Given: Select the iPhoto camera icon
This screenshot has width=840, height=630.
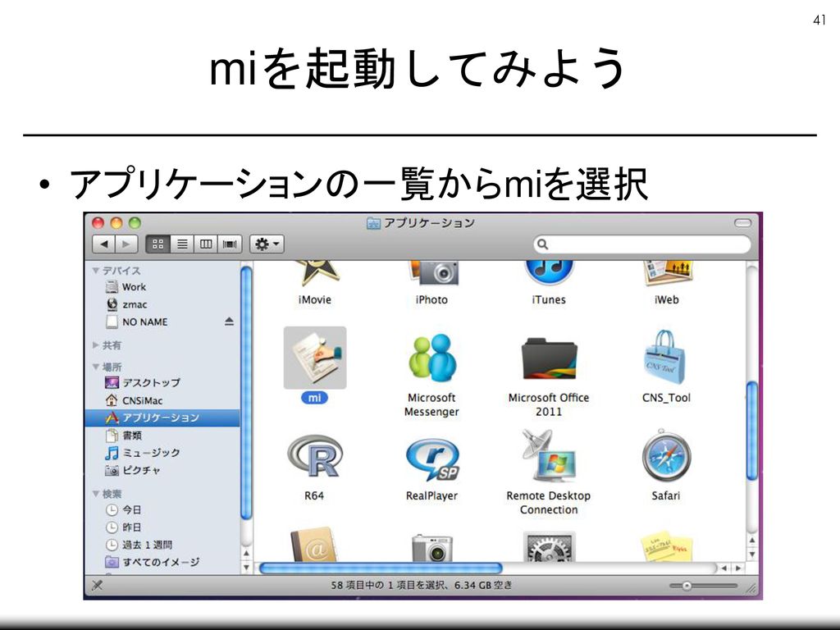Looking at the screenshot, I should coord(434,274).
